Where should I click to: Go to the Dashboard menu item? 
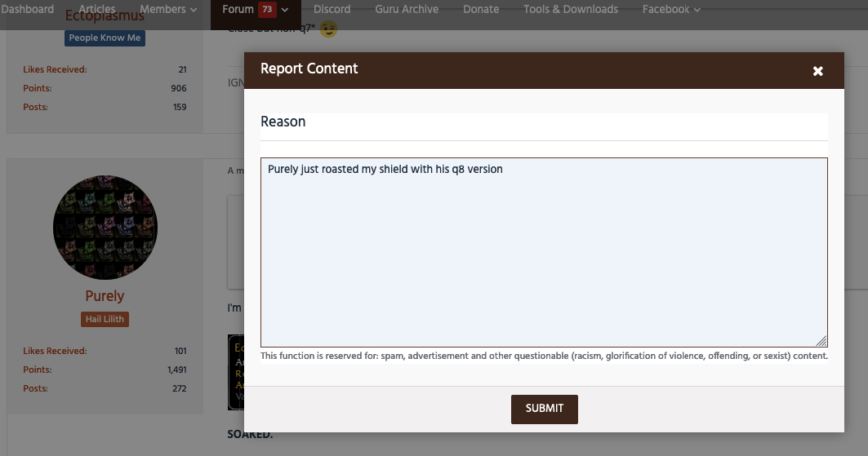pyautogui.click(x=27, y=9)
